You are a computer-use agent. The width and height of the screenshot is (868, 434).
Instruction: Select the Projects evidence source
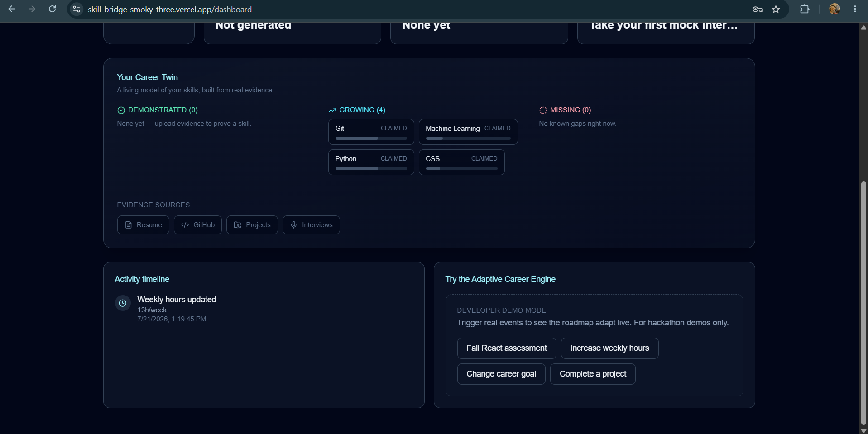coord(252,225)
